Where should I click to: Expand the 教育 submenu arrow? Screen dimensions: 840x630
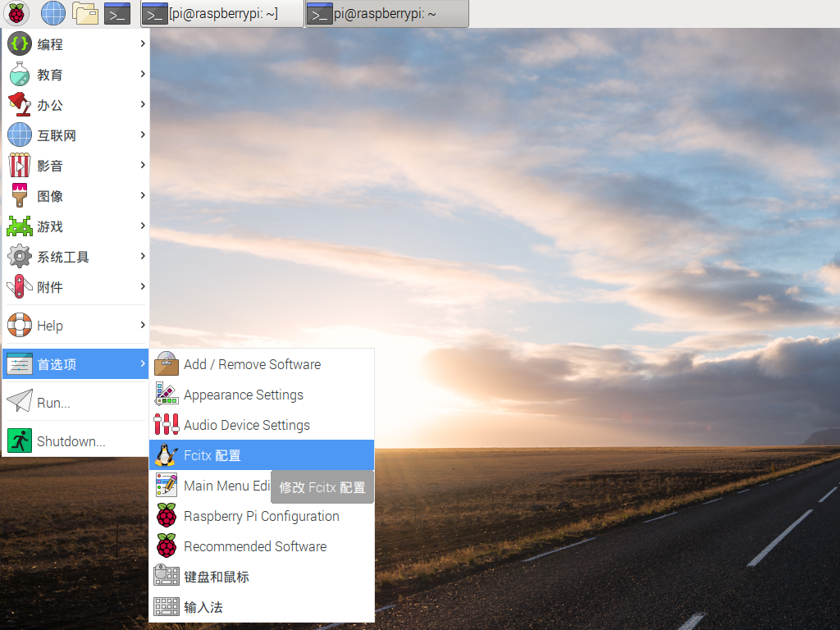[143, 74]
